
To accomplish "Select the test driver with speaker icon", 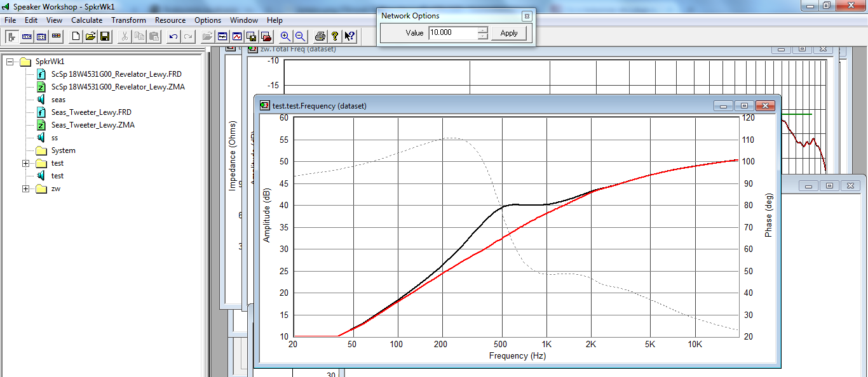I will pos(57,176).
